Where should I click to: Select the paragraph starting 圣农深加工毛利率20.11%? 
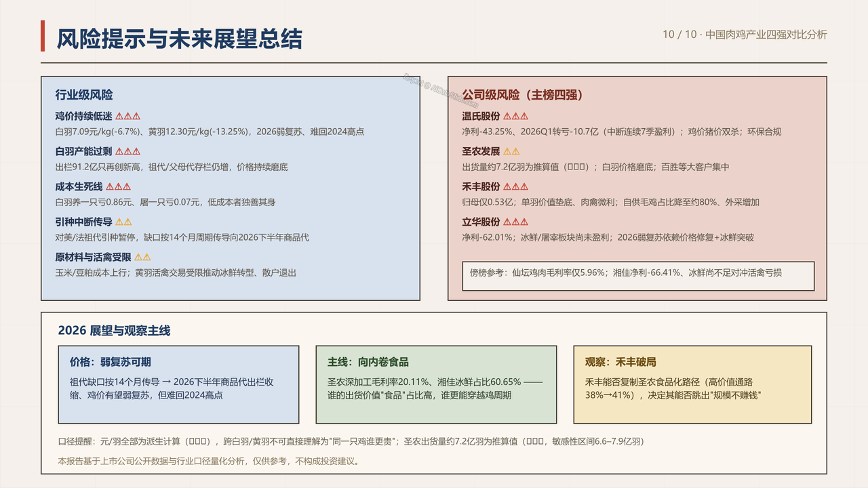click(x=435, y=388)
